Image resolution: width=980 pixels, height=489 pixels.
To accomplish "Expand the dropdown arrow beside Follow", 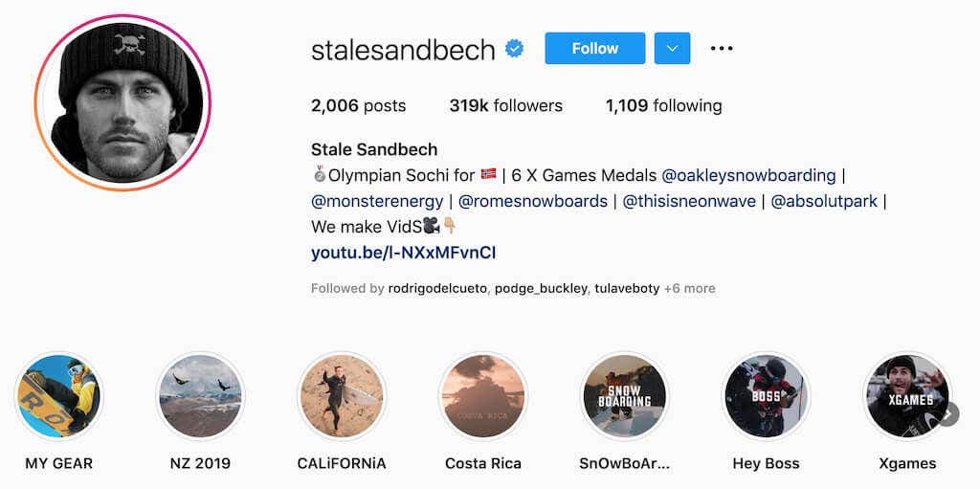I will pyautogui.click(x=673, y=49).
